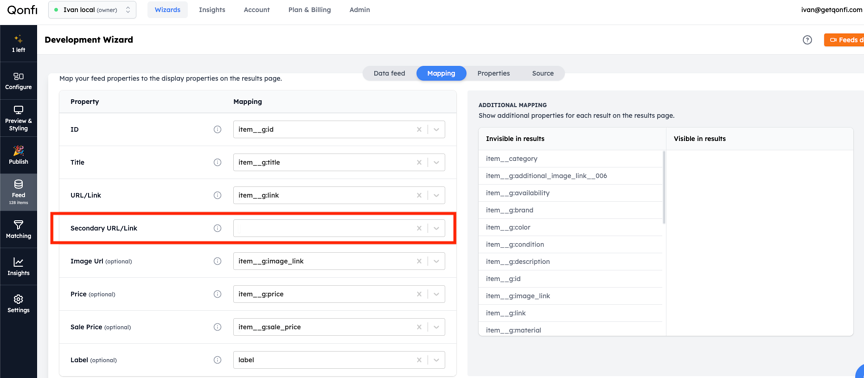The image size is (864, 378).
Task: Open Insights chart icon in the sidebar
Action: 18,267
